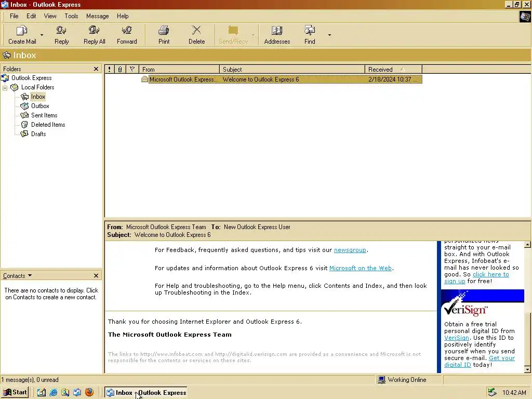The height and width of the screenshot is (399, 532).
Task: Launch Internet Explorer from quick launch
Action: click(54, 393)
